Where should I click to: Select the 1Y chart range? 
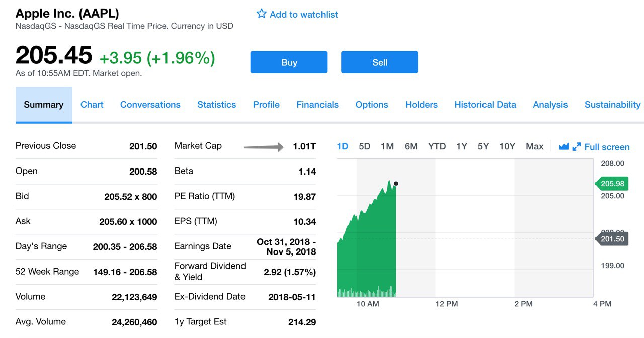(x=462, y=146)
